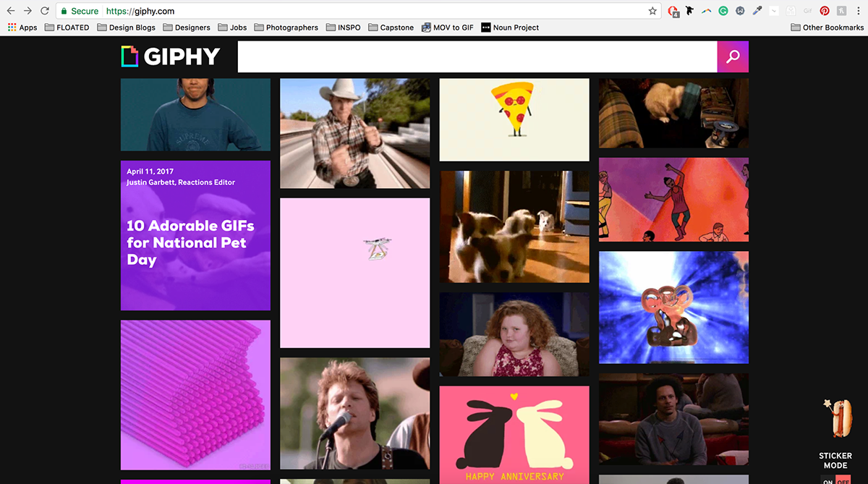Click the hexagon W extension icon

pos(740,11)
